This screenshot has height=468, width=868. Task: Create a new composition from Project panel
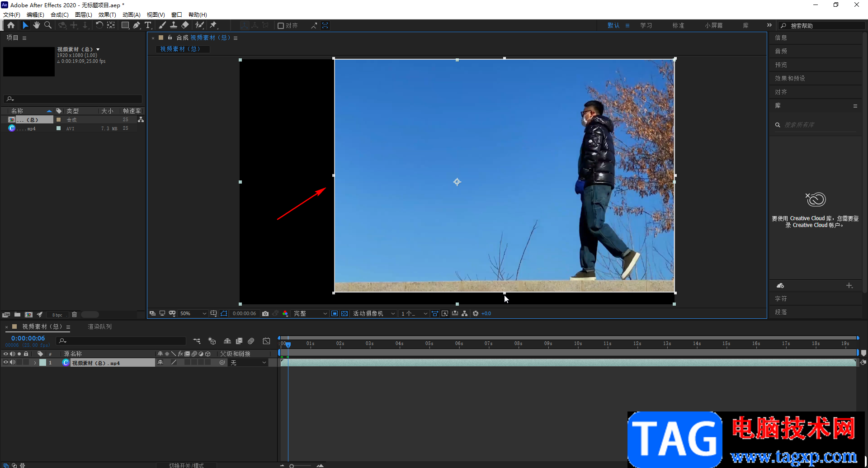point(29,315)
